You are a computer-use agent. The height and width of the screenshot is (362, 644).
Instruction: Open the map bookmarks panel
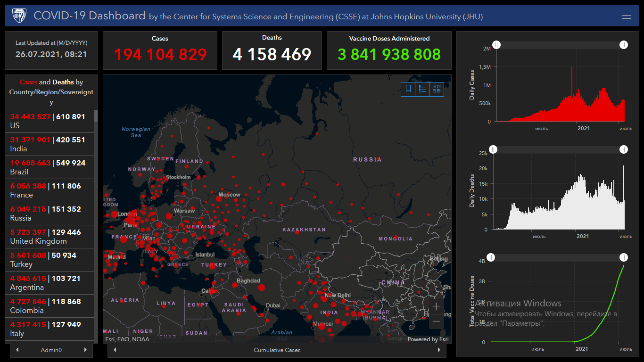click(408, 89)
